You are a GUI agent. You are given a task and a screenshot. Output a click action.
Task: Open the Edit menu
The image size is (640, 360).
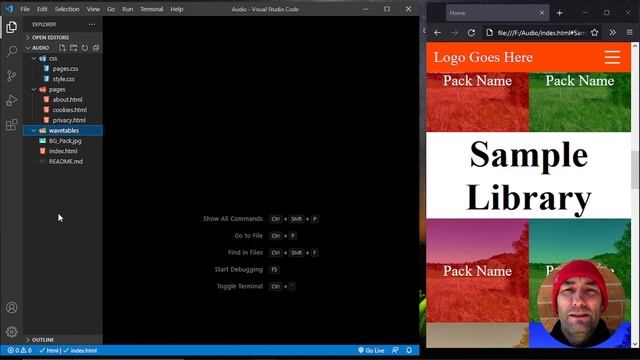(x=42, y=9)
